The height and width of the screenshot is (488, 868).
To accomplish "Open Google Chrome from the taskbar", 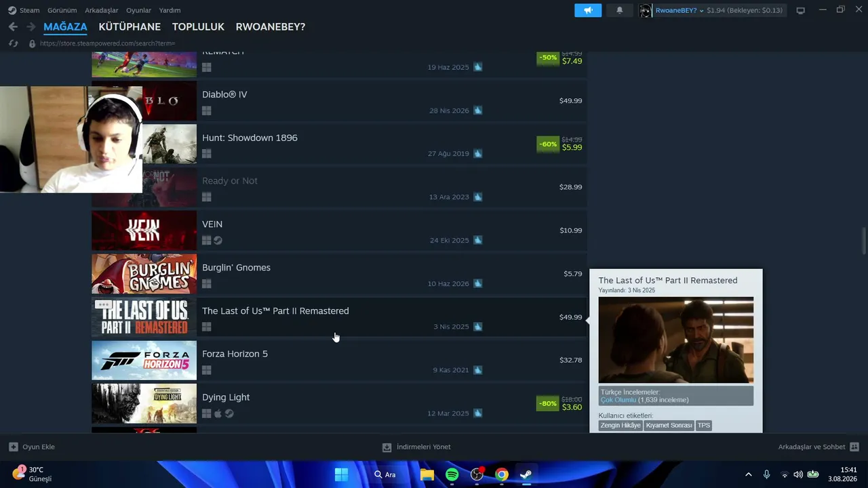I will tap(502, 474).
